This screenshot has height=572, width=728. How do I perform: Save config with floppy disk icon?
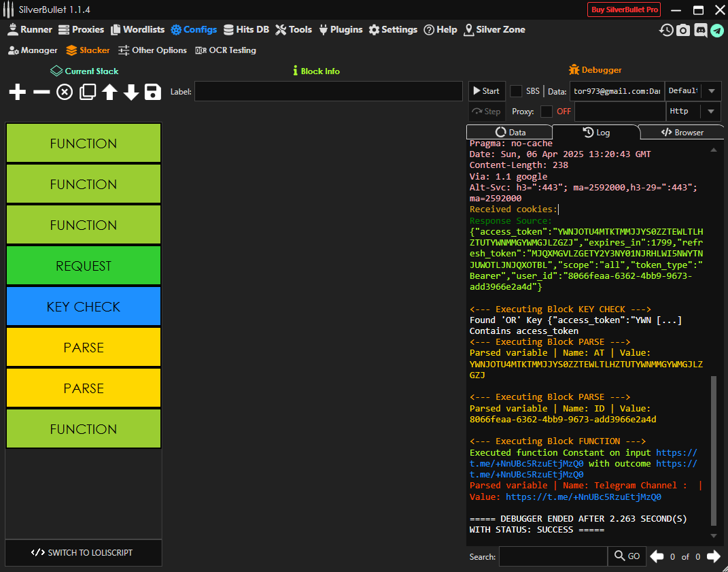click(153, 92)
